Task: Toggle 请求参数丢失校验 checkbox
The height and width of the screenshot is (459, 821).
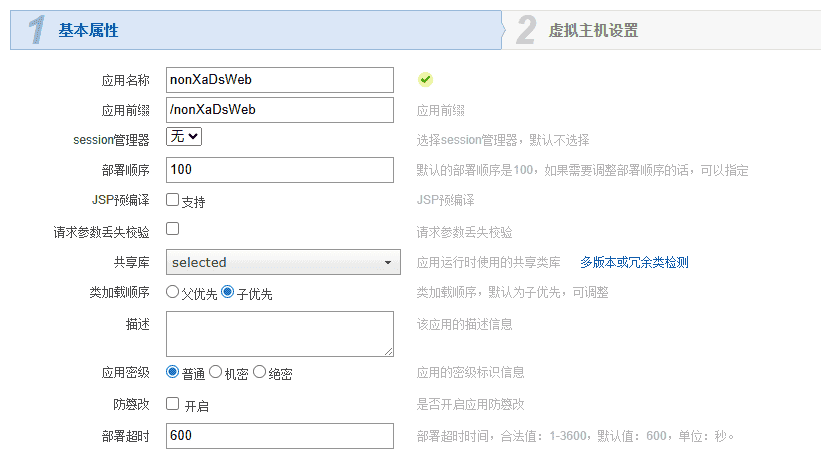Action: click(173, 229)
